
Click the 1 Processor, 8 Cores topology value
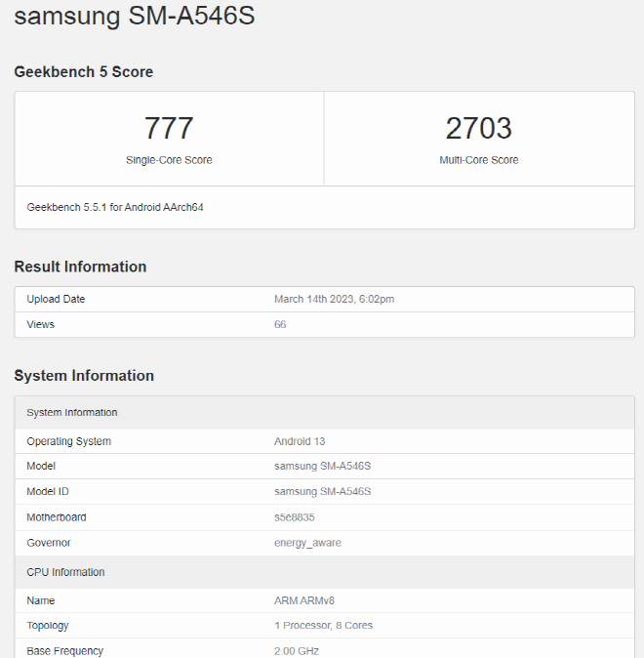(323, 625)
